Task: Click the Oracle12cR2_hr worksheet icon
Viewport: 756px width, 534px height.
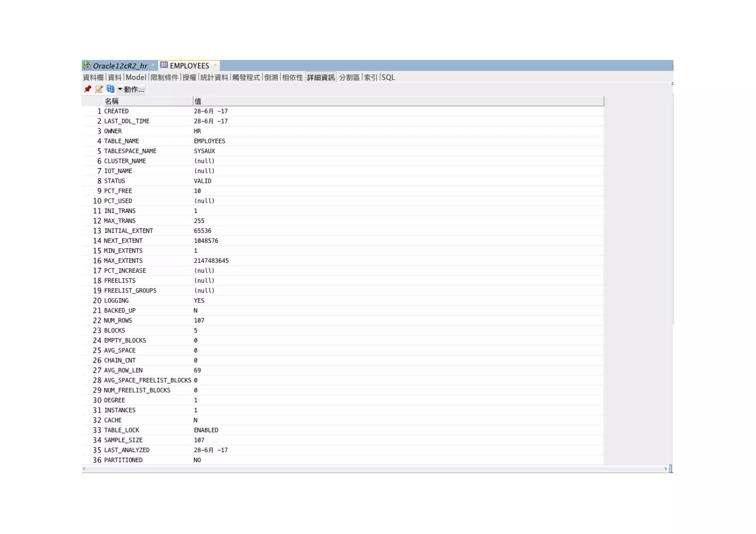Action: click(87, 65)
